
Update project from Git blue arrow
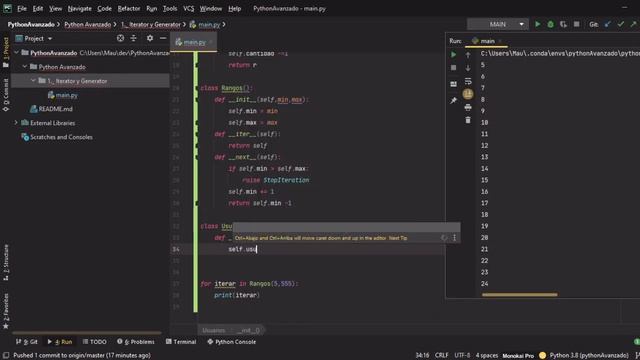(608, 24)
